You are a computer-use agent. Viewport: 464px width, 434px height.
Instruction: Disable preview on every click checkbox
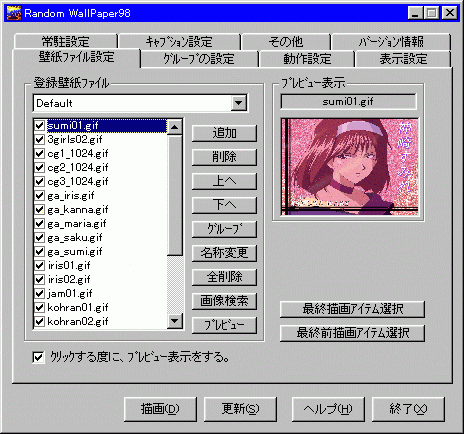click(38, 358)
